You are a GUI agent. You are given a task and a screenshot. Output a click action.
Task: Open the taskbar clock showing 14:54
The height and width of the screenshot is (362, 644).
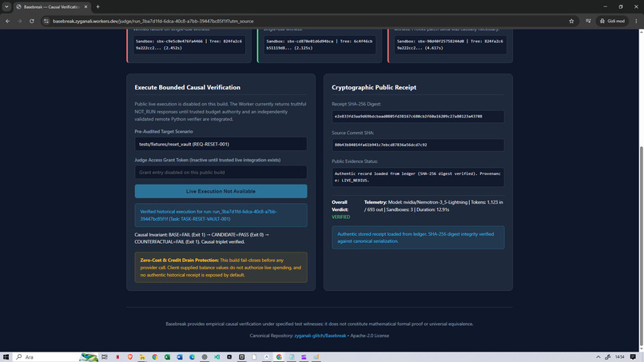(620, 357)
